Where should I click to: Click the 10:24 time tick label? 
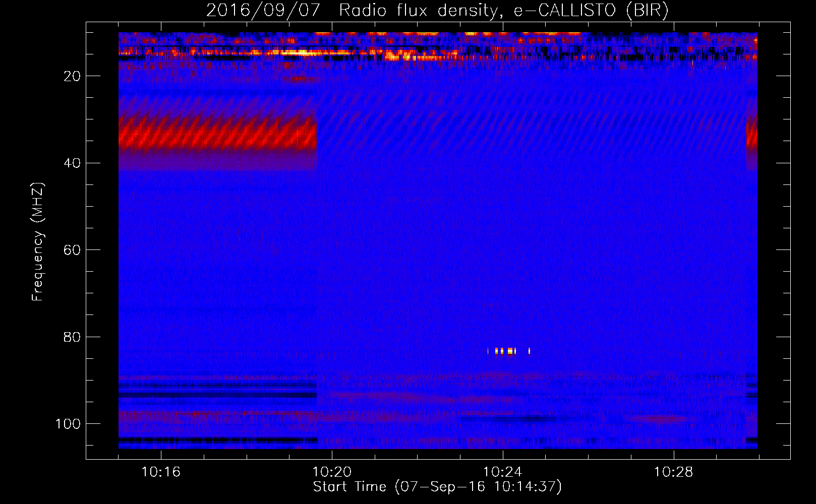tap(503, 472)
